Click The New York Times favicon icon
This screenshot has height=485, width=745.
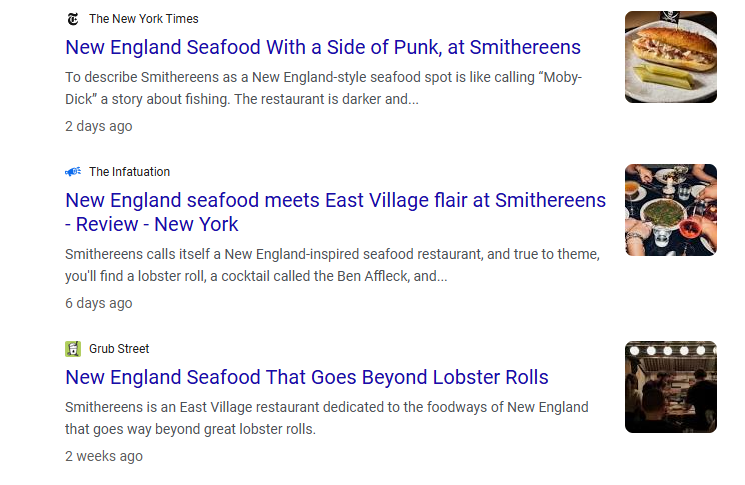coord(73,19)
